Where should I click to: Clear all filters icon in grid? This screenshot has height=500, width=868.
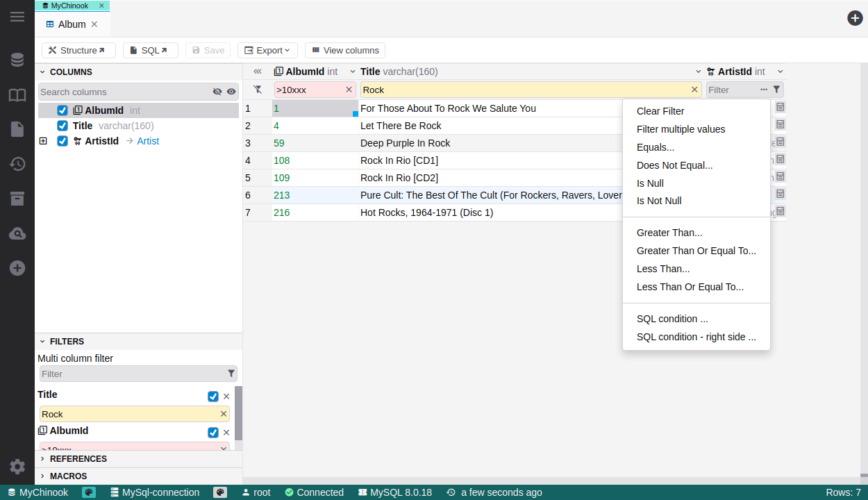(x=258, y=90)
